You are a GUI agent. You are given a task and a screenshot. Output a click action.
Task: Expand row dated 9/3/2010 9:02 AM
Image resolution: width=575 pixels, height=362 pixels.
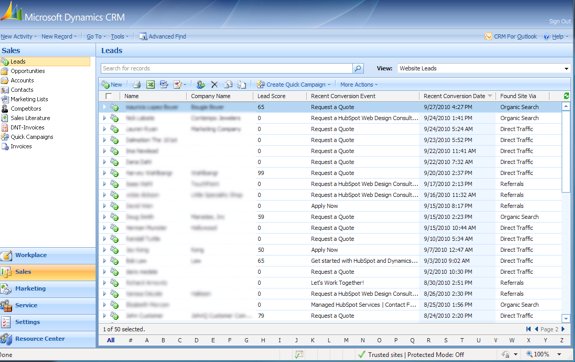[104, 261]
